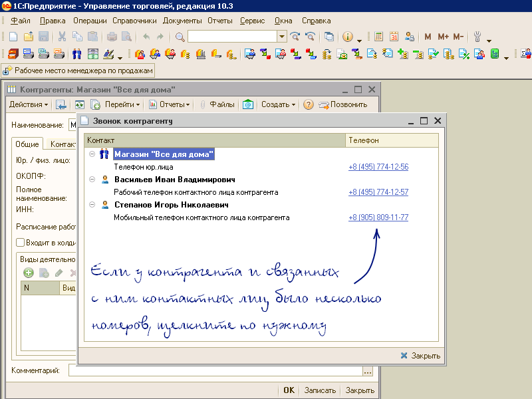Viewport: 532px width, 399px height.
Task: Click the Cut scissors icon
Action: tap(62, 37)
